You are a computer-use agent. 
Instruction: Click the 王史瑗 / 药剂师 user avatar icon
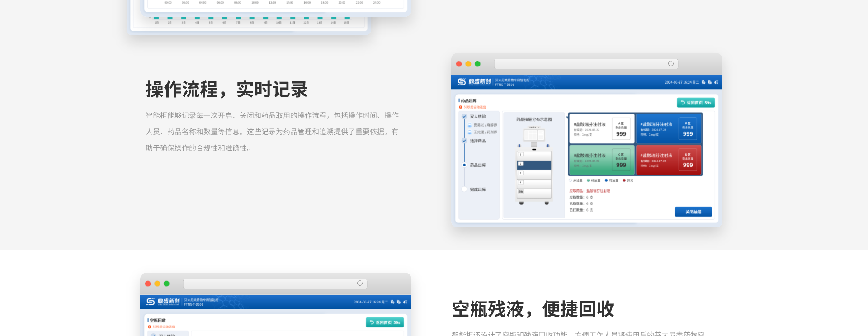coord(470,133)
